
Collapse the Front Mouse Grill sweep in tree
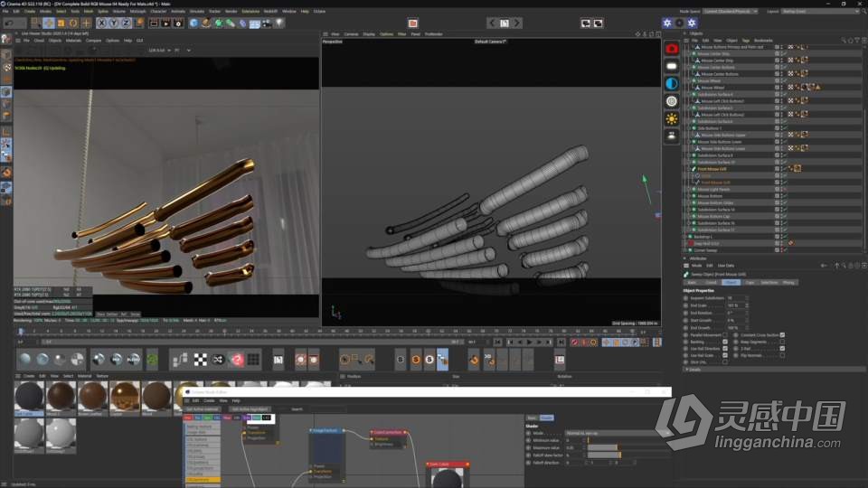689,169
